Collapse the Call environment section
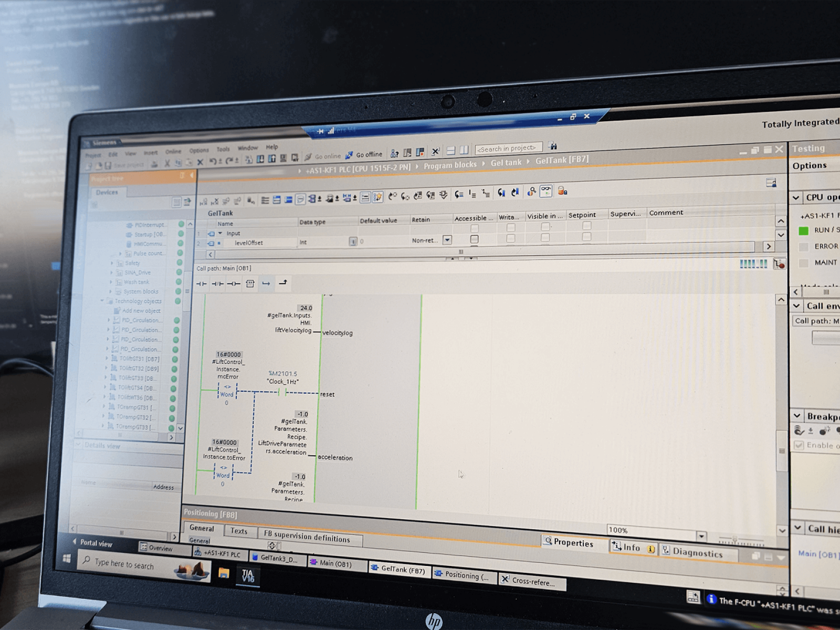Image resolution: width=840 pixels, height=630 pixels. click(796, 306)
